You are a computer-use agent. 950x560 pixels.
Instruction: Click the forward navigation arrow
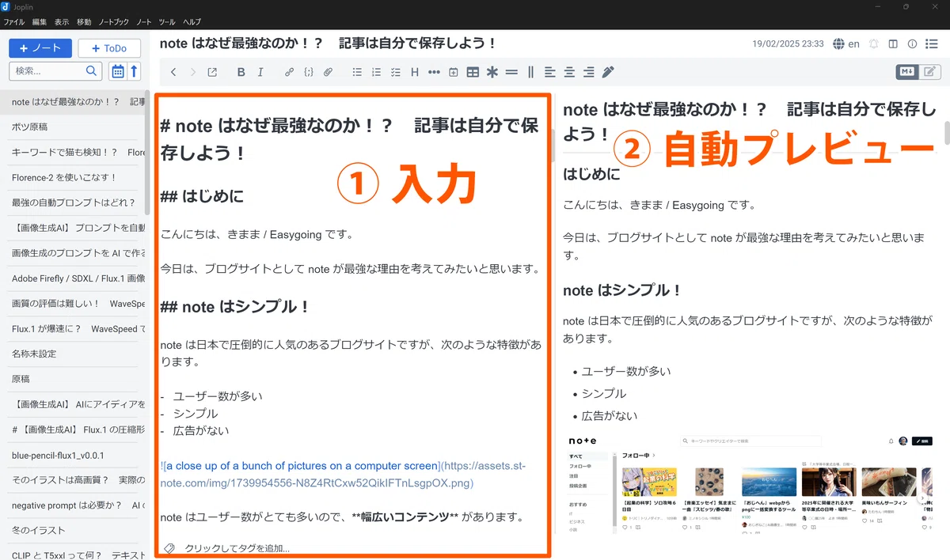tap(193, 72)
